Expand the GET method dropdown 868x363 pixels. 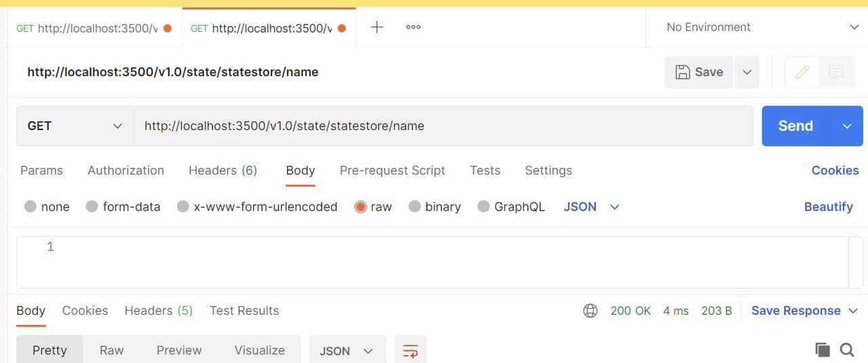coord(75,126)
